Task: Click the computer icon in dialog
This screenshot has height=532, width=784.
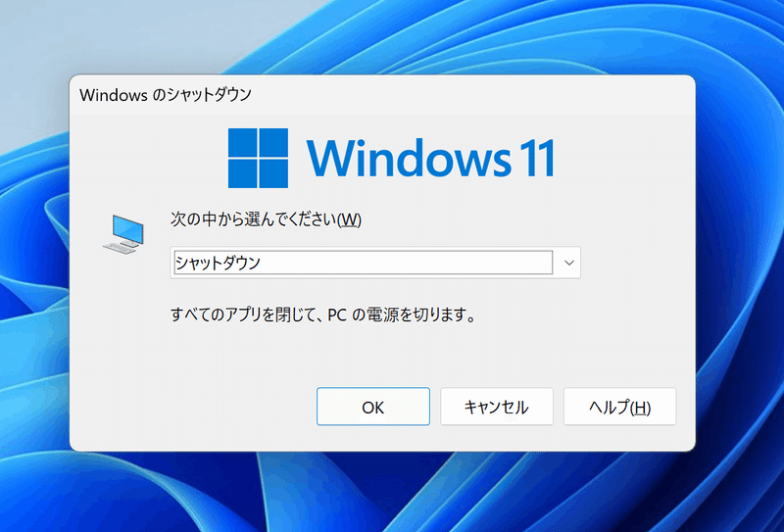Action: (123, 234)
